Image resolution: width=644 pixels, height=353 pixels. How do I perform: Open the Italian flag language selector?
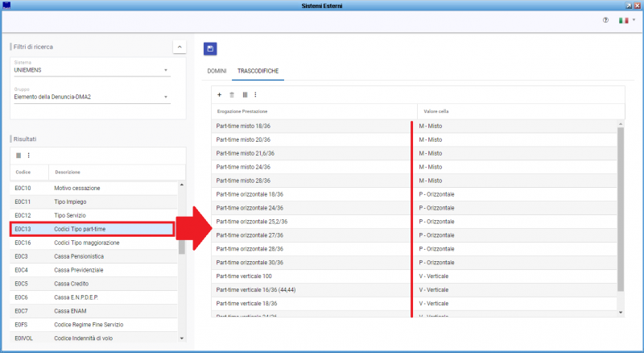(624, 20)
